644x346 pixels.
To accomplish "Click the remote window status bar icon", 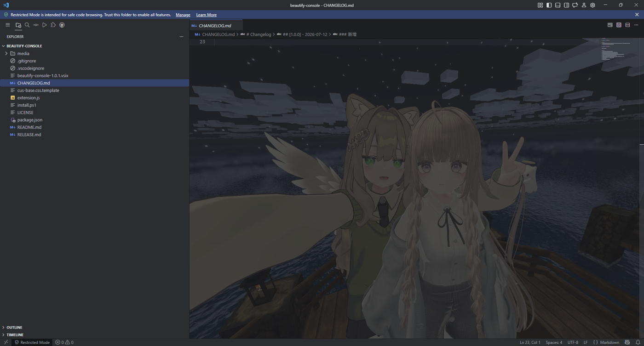I will point(6,342).
